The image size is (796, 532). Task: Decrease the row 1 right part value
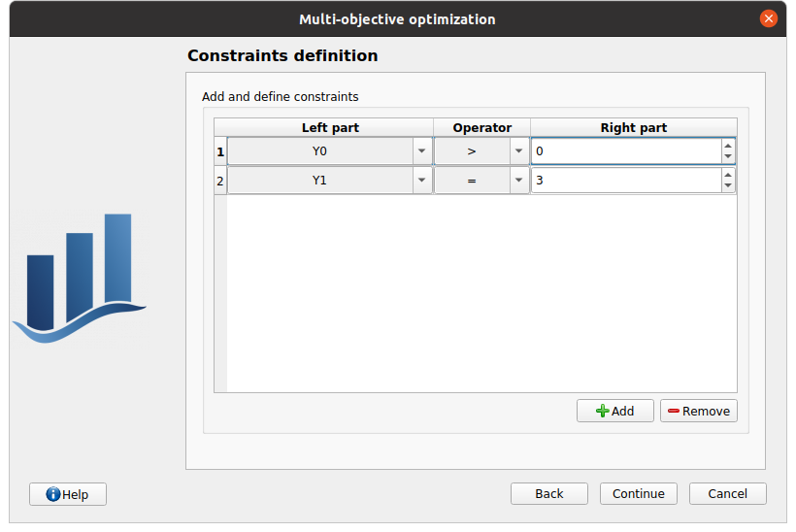(728, 157)
